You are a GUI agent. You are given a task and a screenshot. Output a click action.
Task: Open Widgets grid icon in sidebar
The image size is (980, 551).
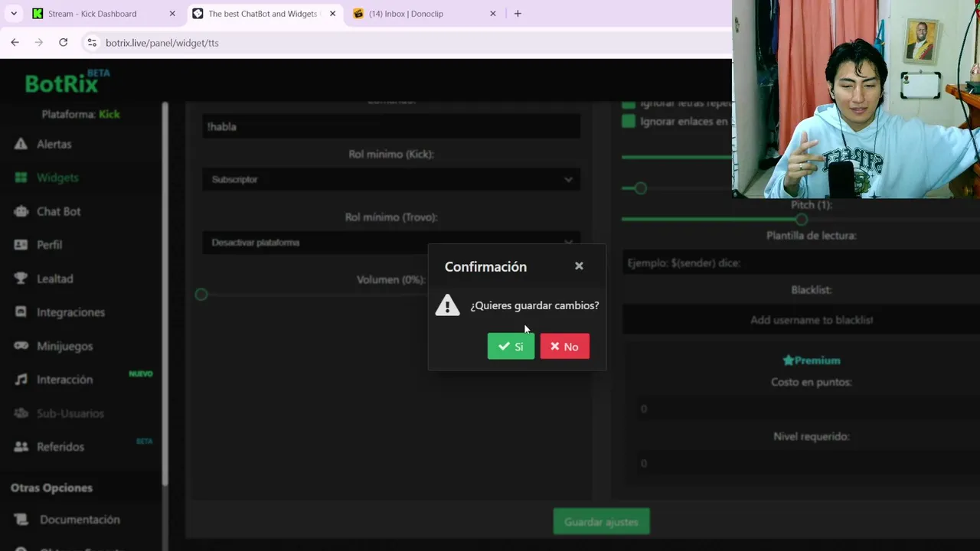pos(21,178)
